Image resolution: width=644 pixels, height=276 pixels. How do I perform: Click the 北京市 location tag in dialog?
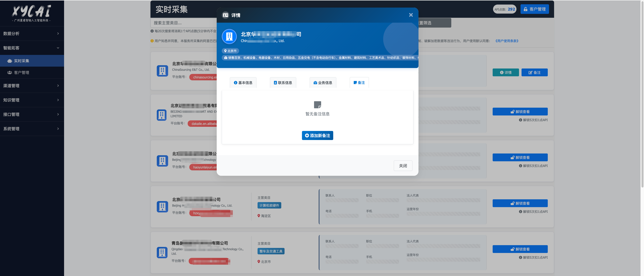(230, 51)
